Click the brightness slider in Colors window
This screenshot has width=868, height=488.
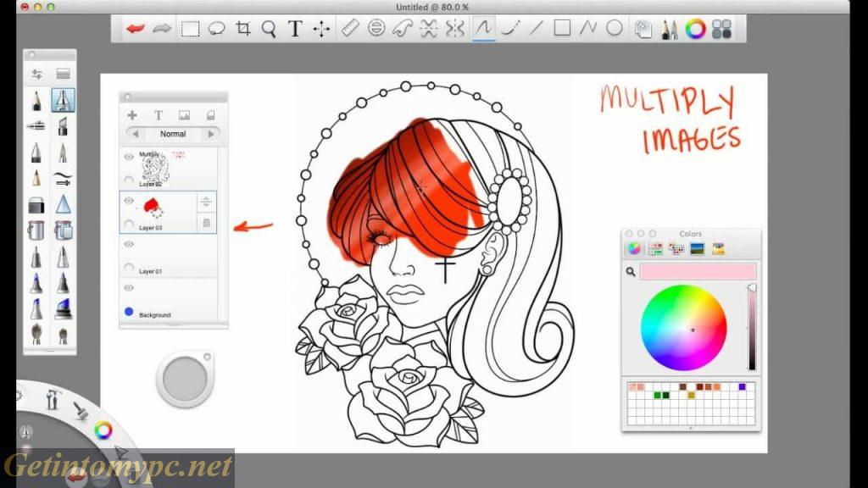pos(752,327)
